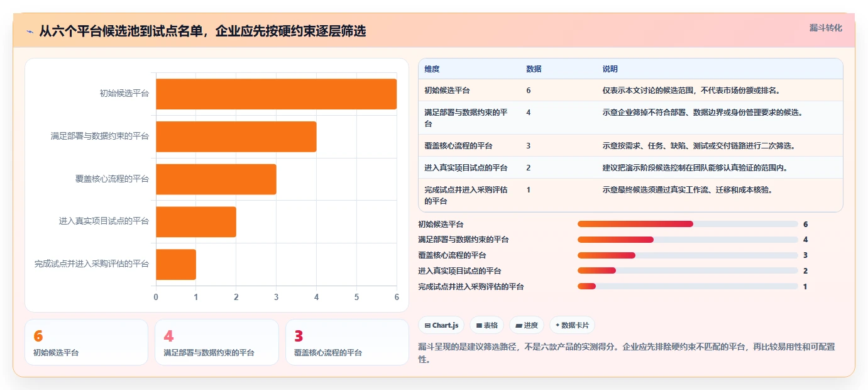The image size is (868, 390).
Task: Click the table data value 3
Action: (529, 146)
